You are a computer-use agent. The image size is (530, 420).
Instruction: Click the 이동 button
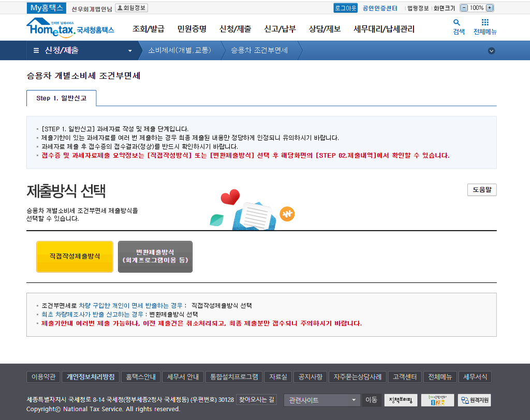point(371,400)
